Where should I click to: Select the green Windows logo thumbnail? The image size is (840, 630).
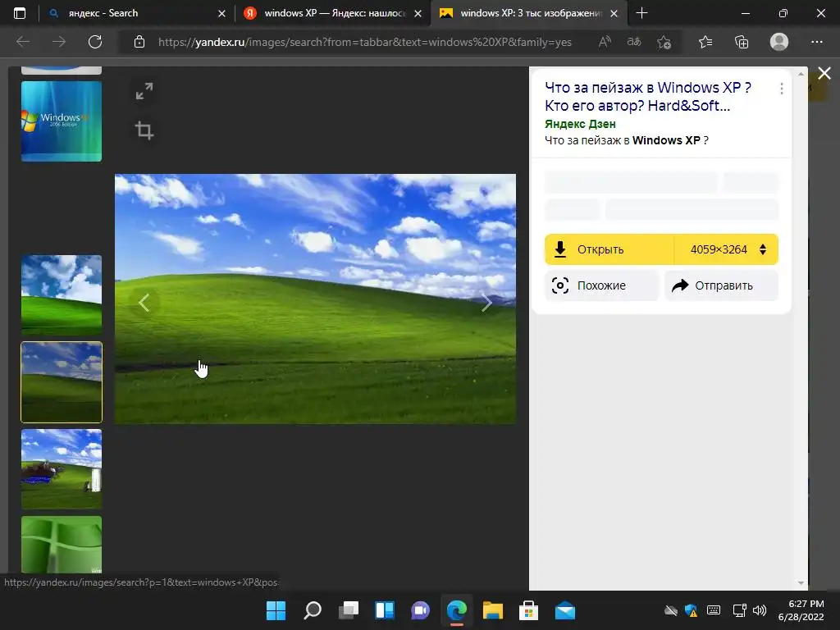tap(62, 545)
